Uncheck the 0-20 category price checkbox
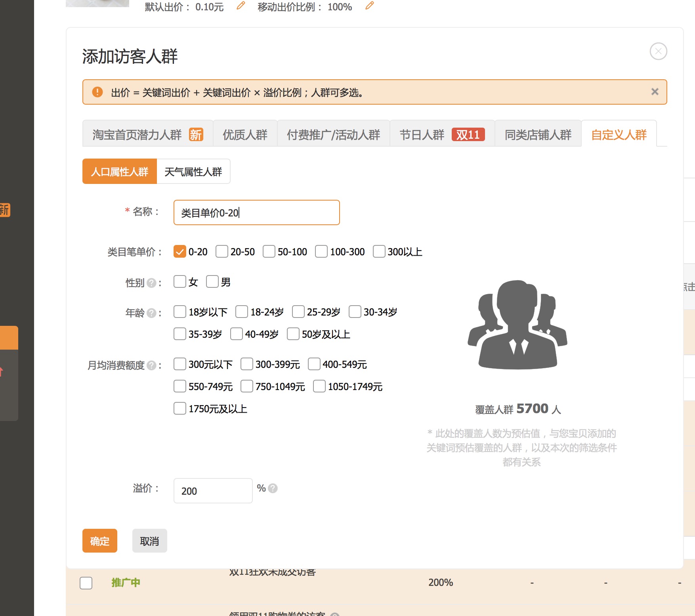 coord(180,251)
